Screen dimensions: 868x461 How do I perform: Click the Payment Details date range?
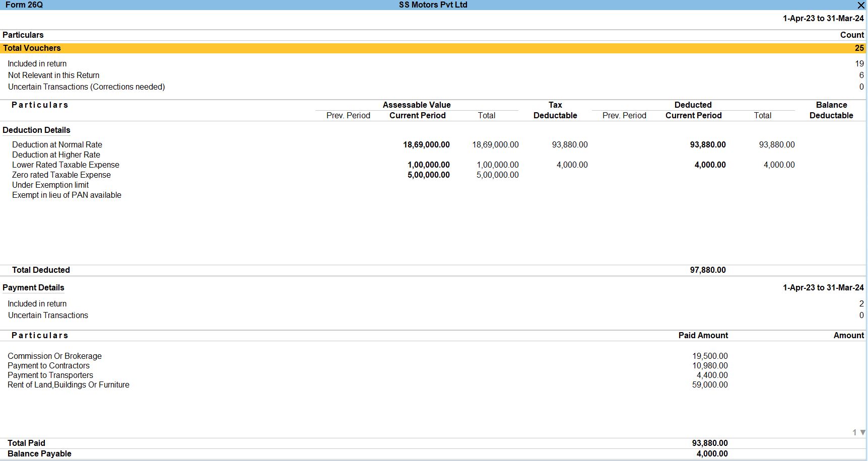click(x=823, y=287)
